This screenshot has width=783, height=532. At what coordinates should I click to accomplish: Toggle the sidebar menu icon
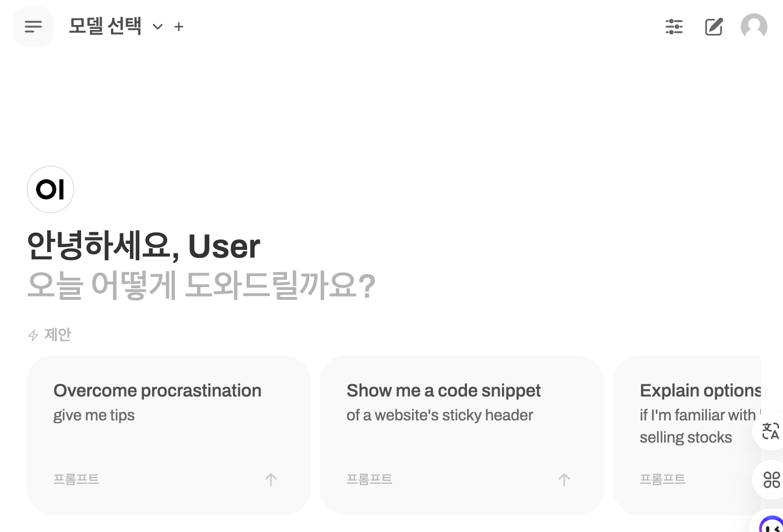[x=33, y=27]
